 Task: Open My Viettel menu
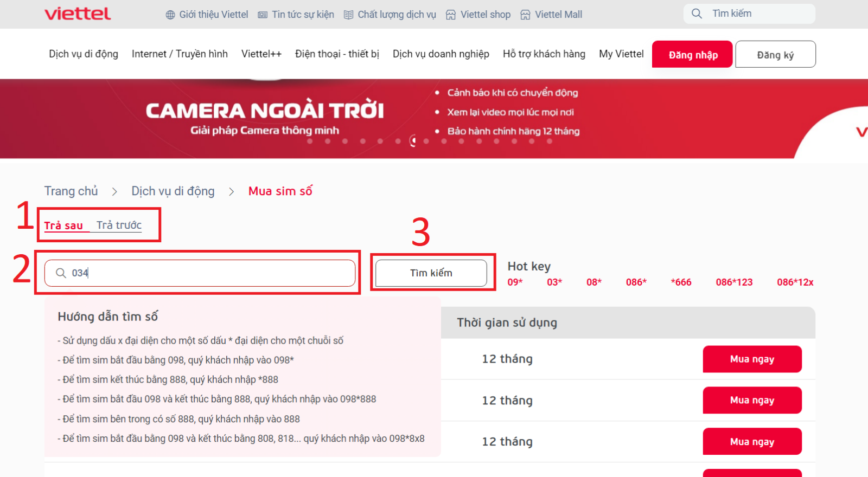pos(621,54)
